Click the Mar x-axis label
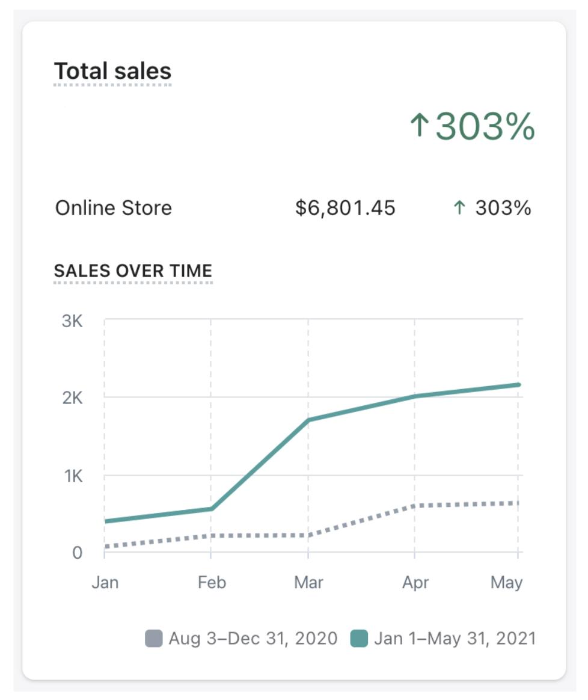Screen dimensions: 588x700 [x=308, y=583]
